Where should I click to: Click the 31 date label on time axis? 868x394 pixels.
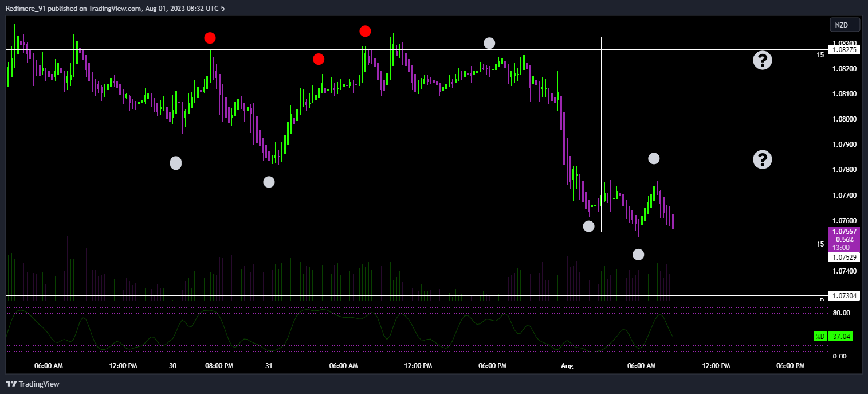click(x=269, y=366)
